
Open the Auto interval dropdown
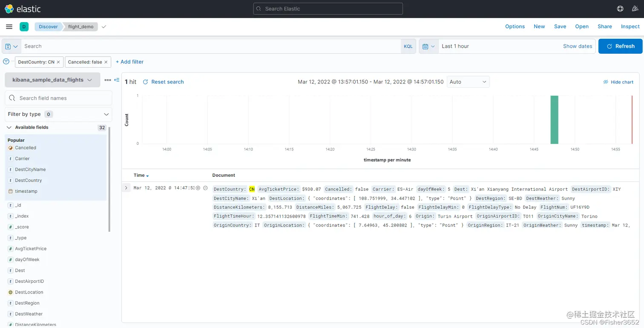point(468,82)
